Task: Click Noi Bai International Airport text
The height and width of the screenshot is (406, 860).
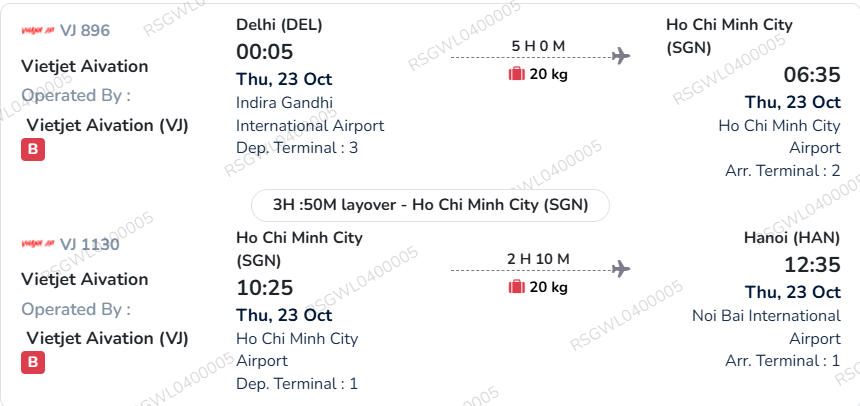Action: 766,327
